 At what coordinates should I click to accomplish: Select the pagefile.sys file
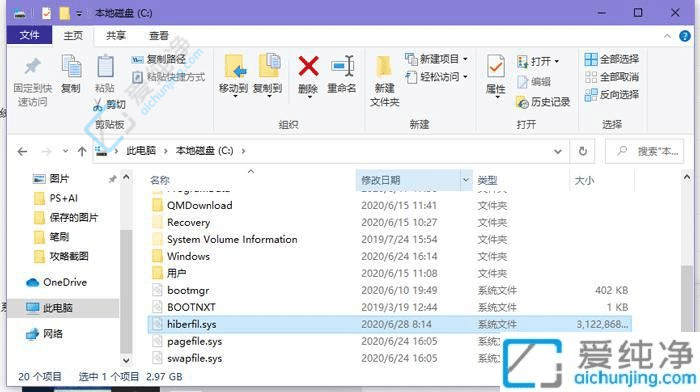pos(194,341)
